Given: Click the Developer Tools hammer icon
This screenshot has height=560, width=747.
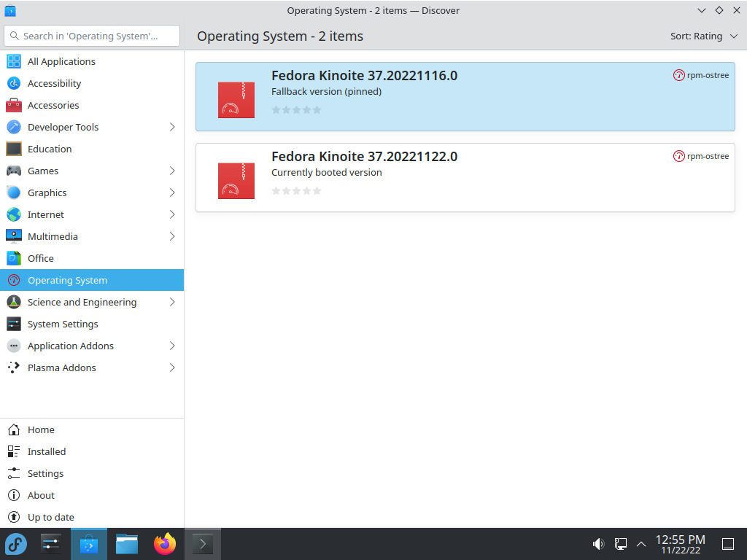Looking at the screenshot, I should coord(14,127).
